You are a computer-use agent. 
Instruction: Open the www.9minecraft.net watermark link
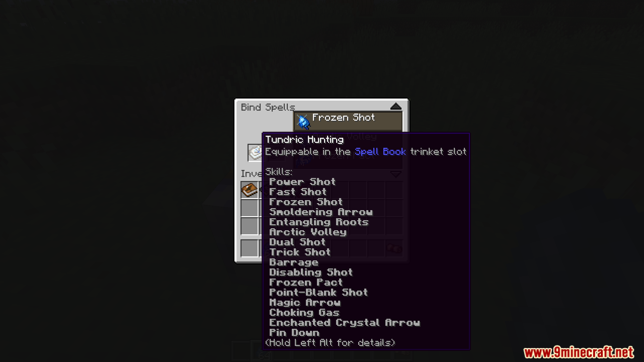[579, 352]
